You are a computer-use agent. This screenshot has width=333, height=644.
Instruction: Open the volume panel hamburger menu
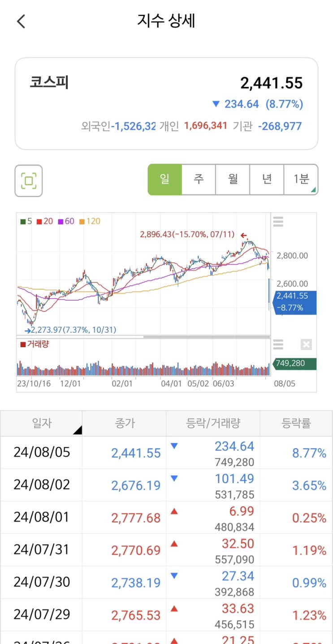(x=278, y=344)
